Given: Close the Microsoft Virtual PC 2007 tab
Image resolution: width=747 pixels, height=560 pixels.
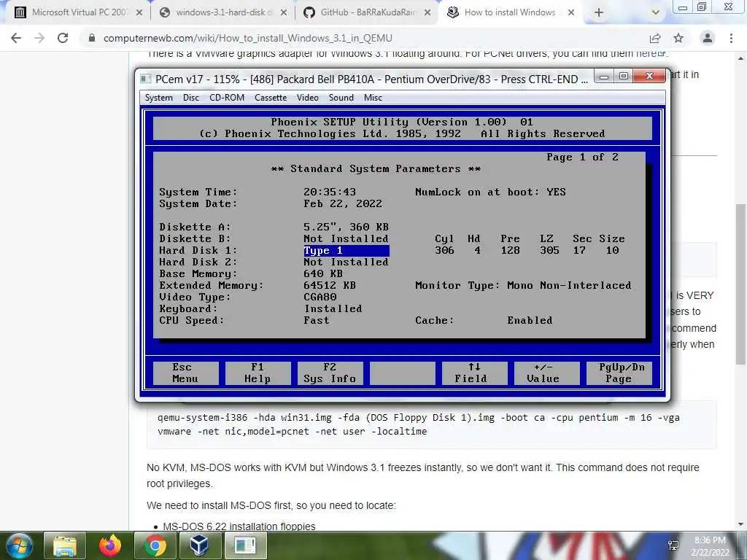Looking at the screenshot, I should tap(139, 12).
